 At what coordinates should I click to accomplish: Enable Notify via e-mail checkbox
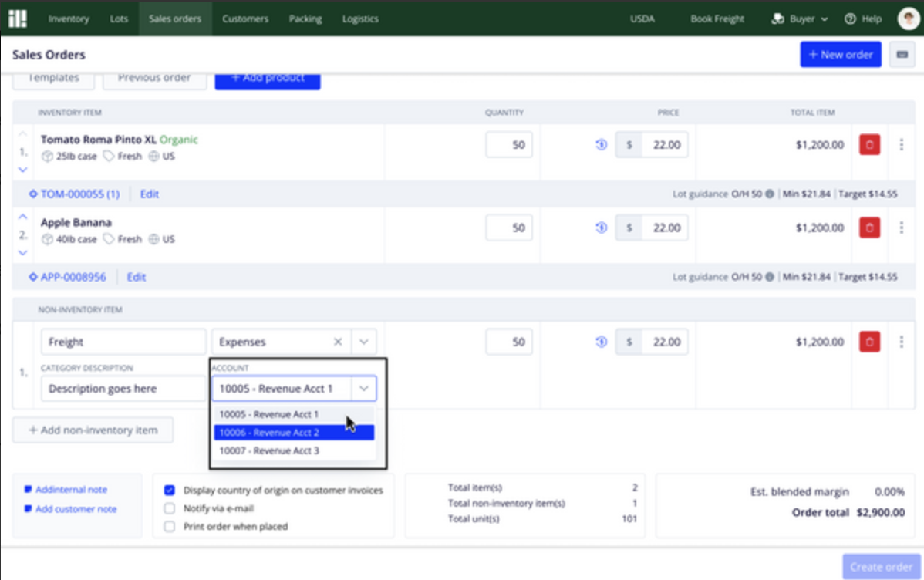coord(170,508)
